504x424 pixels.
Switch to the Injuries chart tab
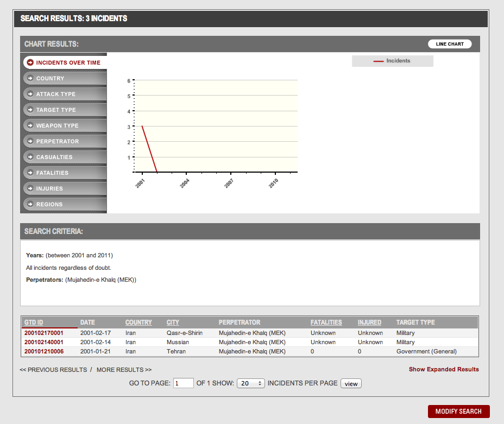click(49, 189)
